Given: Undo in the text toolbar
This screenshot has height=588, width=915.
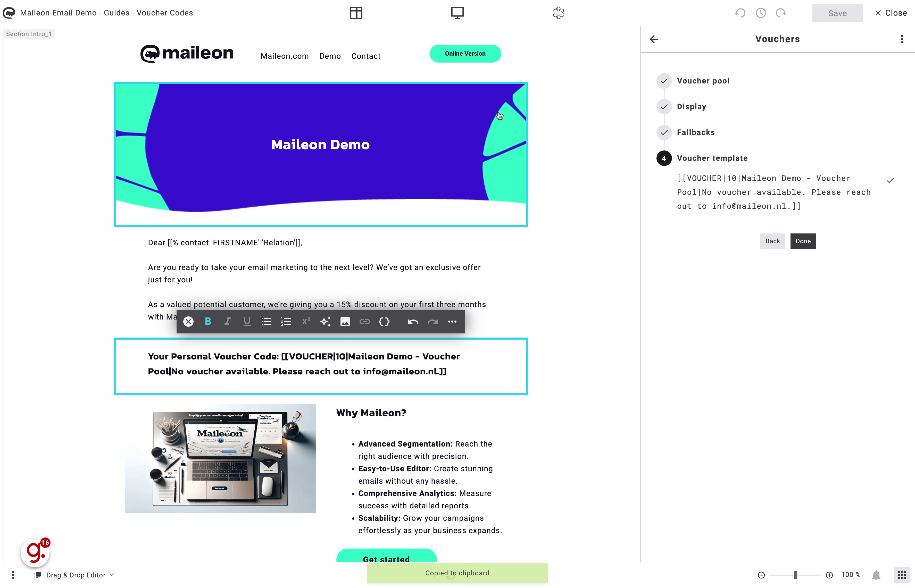Looking at the screenshot, I should [x=413, y=322].
